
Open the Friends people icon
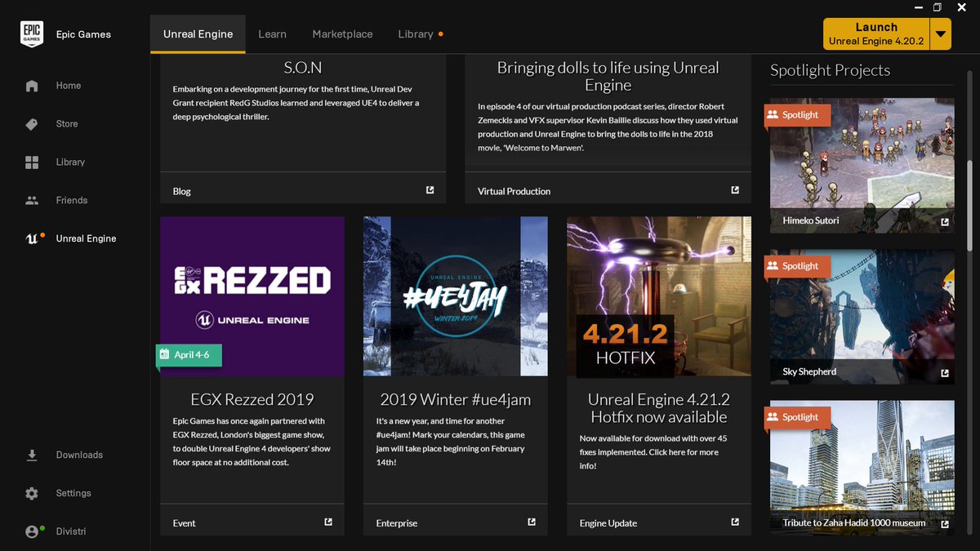coord(32,200)
